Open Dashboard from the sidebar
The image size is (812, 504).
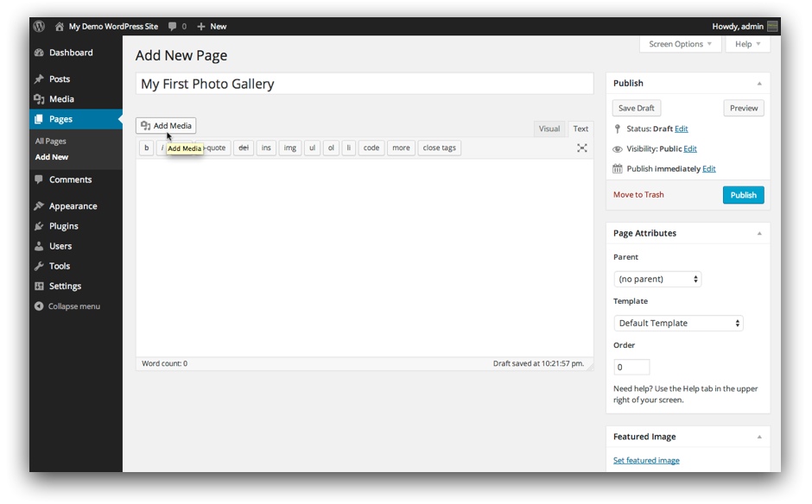point(70,53)
